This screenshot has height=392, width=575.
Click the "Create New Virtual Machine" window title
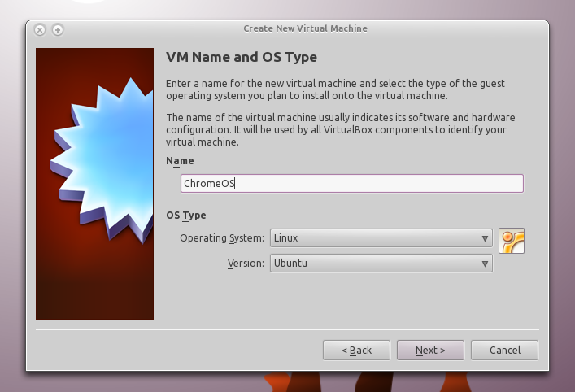tap(306, 28)
